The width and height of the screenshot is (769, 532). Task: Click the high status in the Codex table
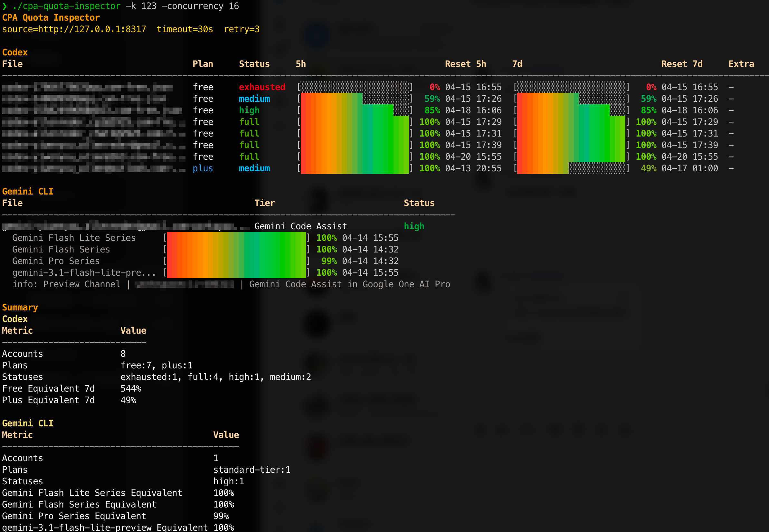pos(249,110)
